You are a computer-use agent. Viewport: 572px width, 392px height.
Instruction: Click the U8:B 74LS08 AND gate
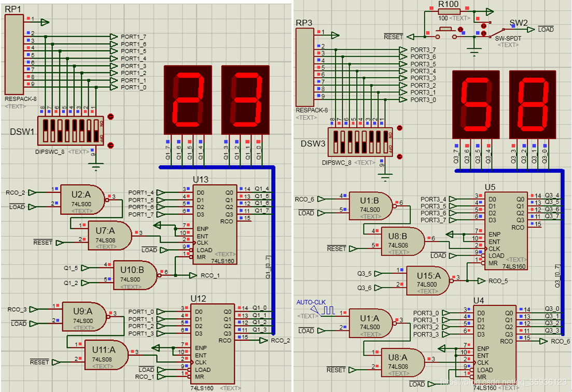402,242
